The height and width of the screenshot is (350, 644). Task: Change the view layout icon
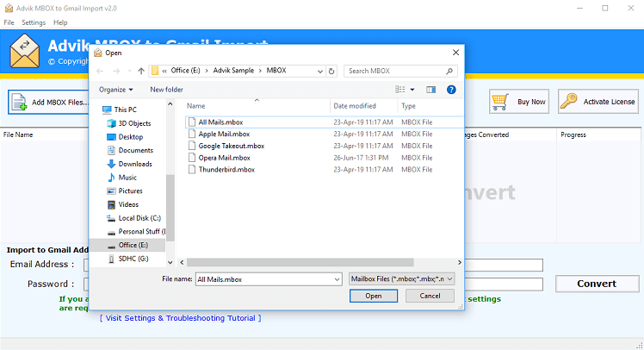(x=400, y=90)
